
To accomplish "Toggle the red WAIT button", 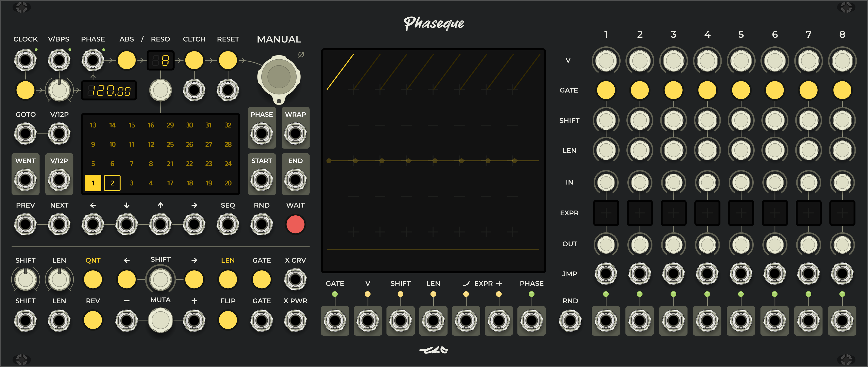I will [x=295, y=224].
